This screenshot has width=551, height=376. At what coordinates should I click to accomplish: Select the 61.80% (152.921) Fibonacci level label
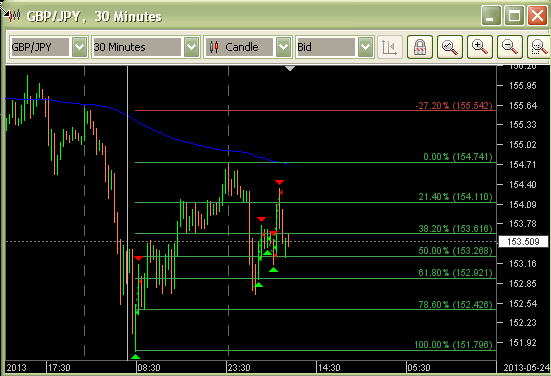[x=455, y=273]
